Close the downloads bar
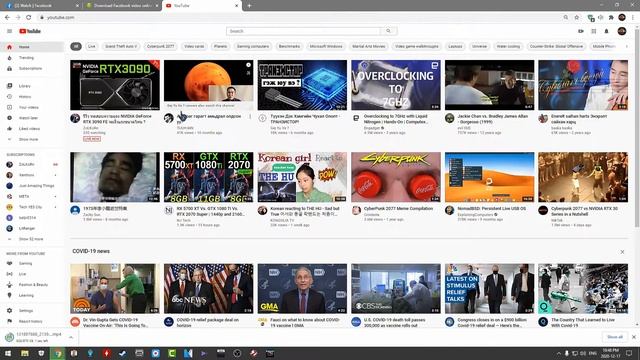The width and height of the screenshot is (640, 360). [x=633, y=337]
